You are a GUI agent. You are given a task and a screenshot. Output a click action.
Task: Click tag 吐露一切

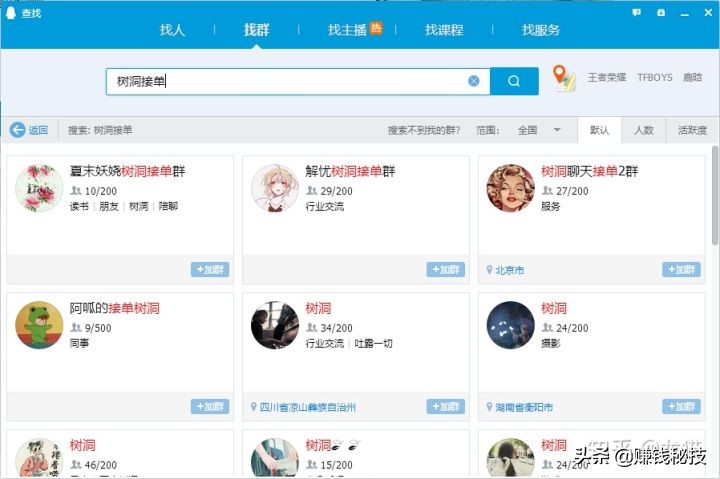click(373, 343)
